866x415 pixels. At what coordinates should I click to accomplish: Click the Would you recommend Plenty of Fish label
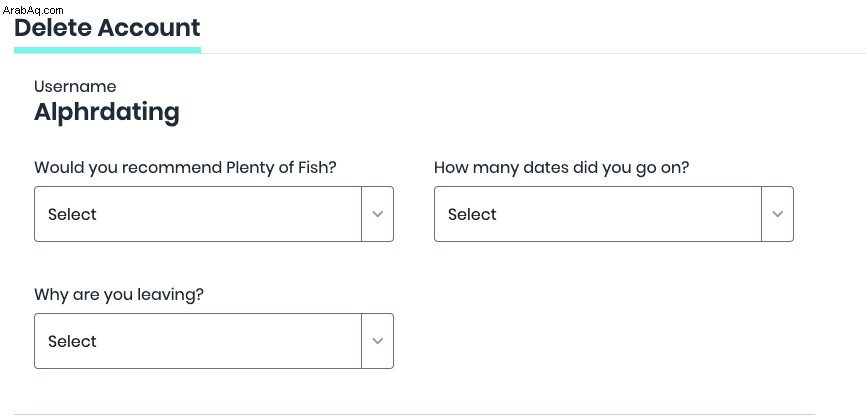185,167
